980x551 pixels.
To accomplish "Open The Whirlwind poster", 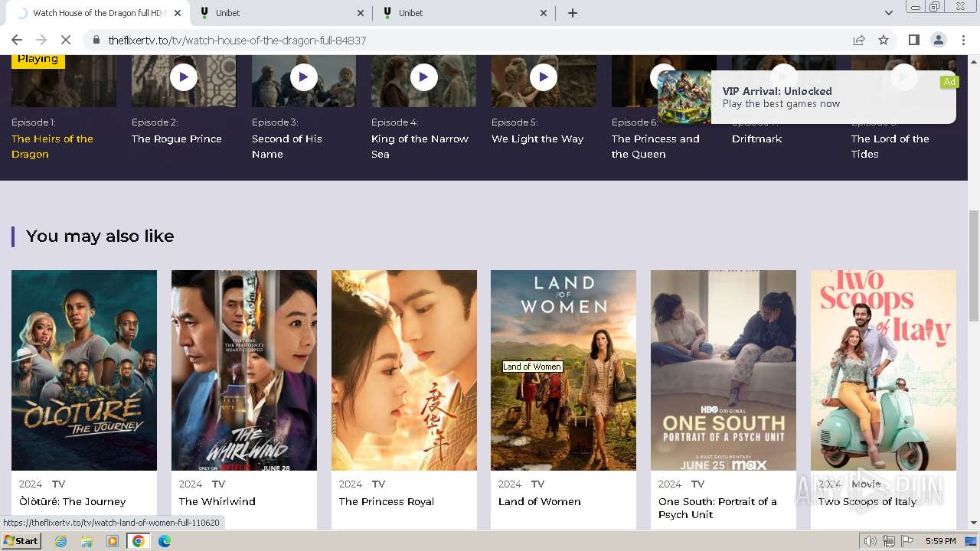I will click(244, 370).
